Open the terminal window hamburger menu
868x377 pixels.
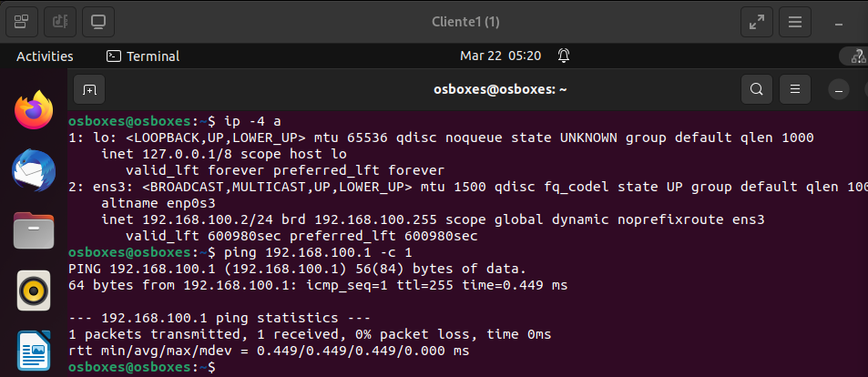(795, 89)
